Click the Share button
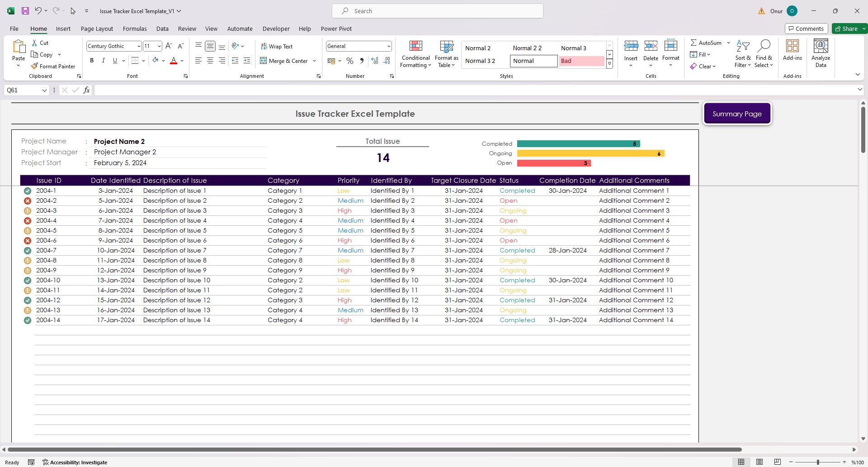Screen dimensions: 868x467 pyautogui.click(x=846, y=29)
